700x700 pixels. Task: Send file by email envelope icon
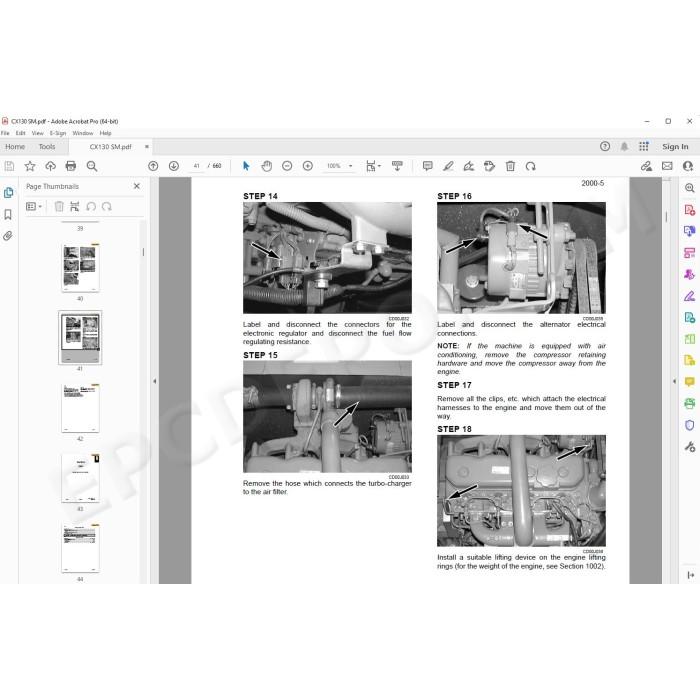point(667,166)
